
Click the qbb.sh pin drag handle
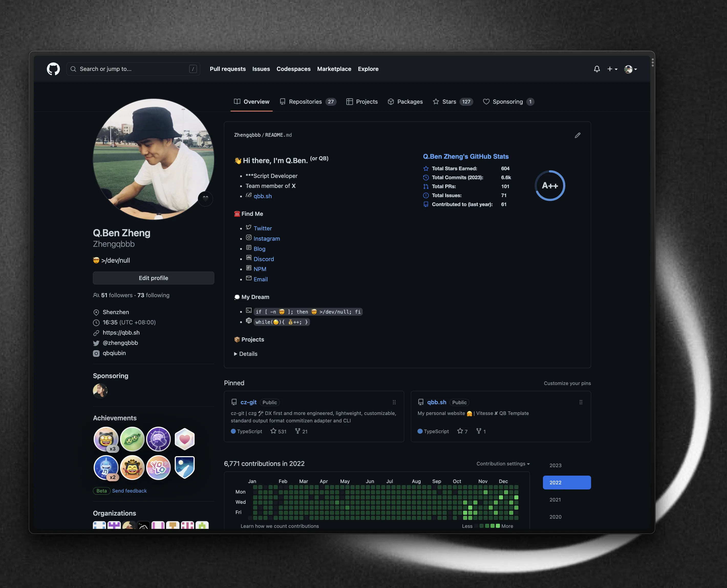click(x=581, y=402)
